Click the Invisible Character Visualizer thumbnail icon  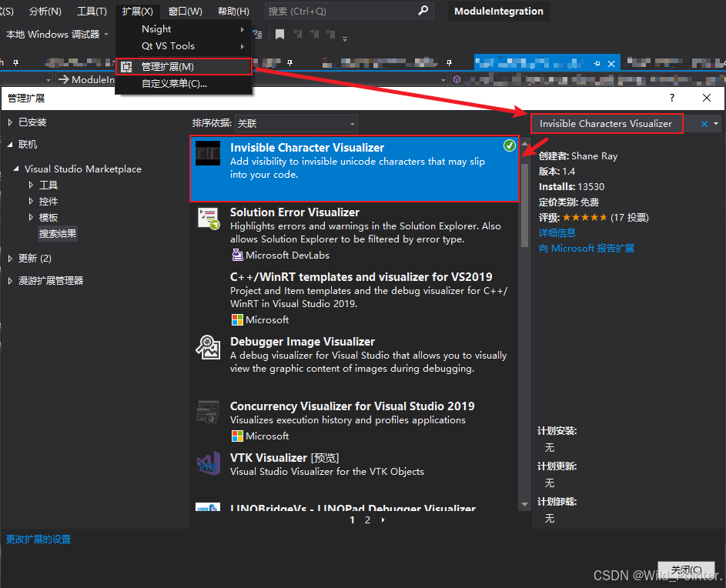click(x=208, y=153)
